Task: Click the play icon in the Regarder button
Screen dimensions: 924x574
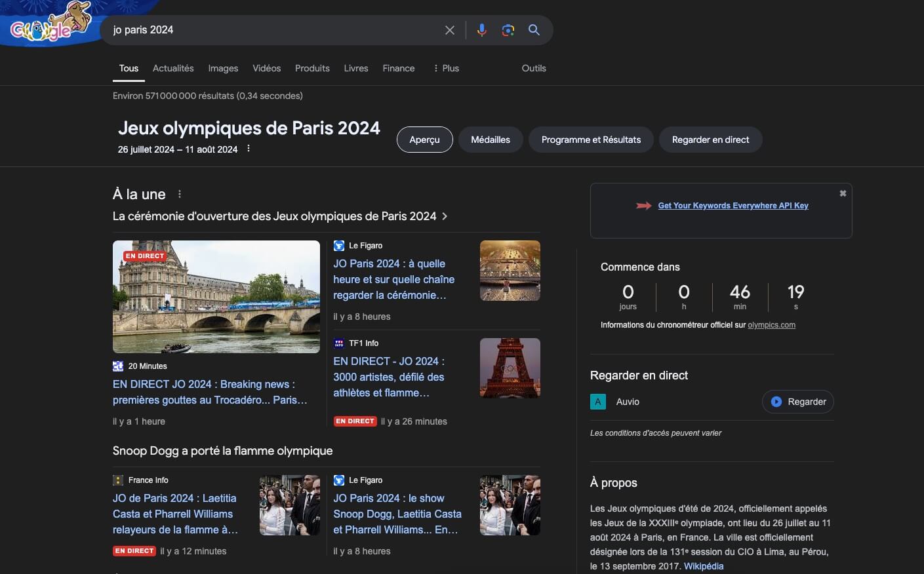Action: coord(776,402)
